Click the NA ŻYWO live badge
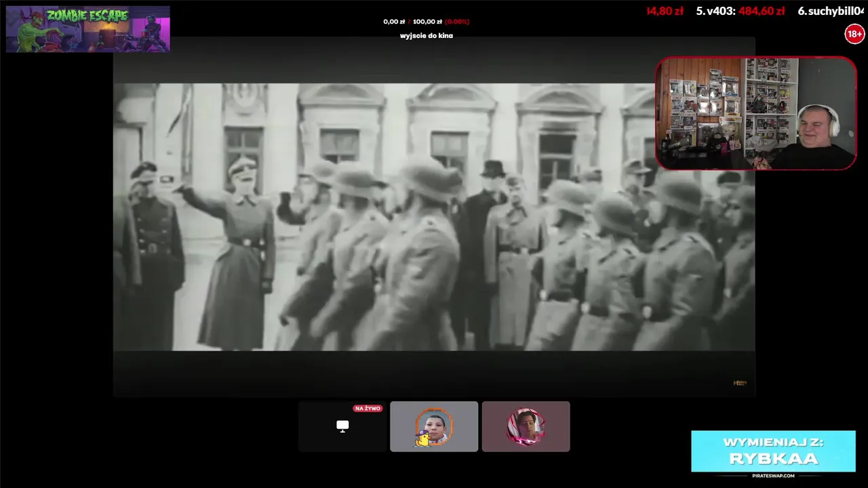 pos(368,409)
